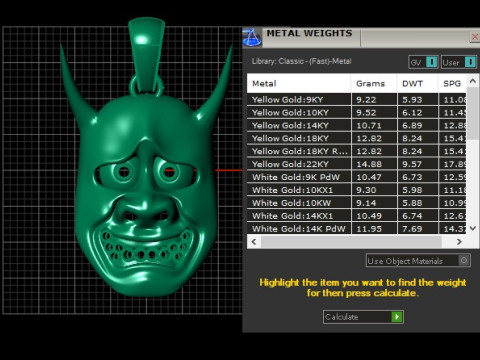Sort by the DWT column header

point(417,83)
